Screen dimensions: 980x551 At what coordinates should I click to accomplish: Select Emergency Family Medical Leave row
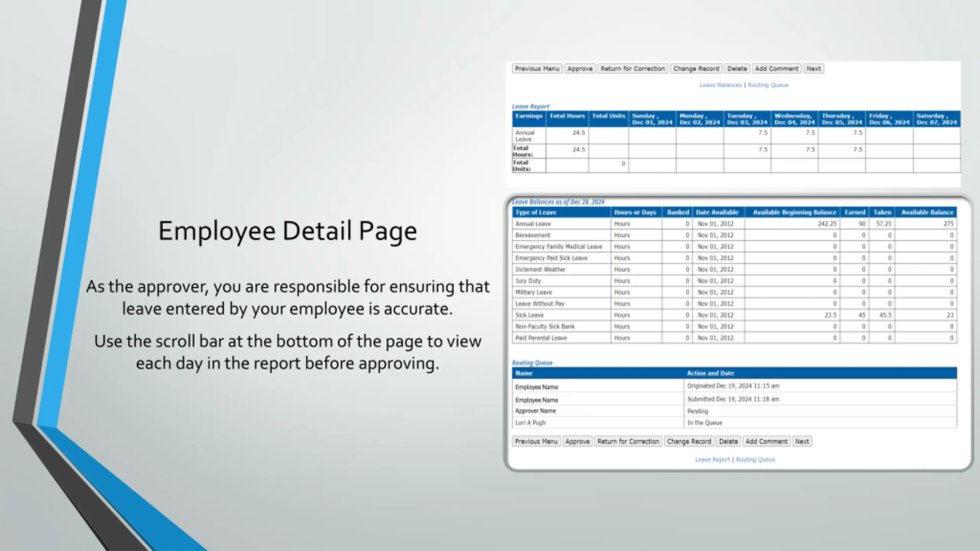click(x=735, y=247)
